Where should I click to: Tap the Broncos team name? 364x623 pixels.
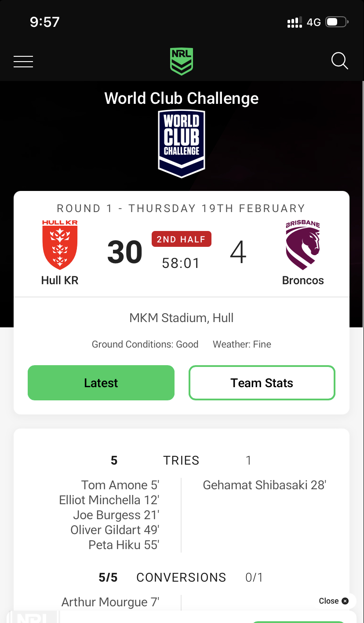coord(303,280)
